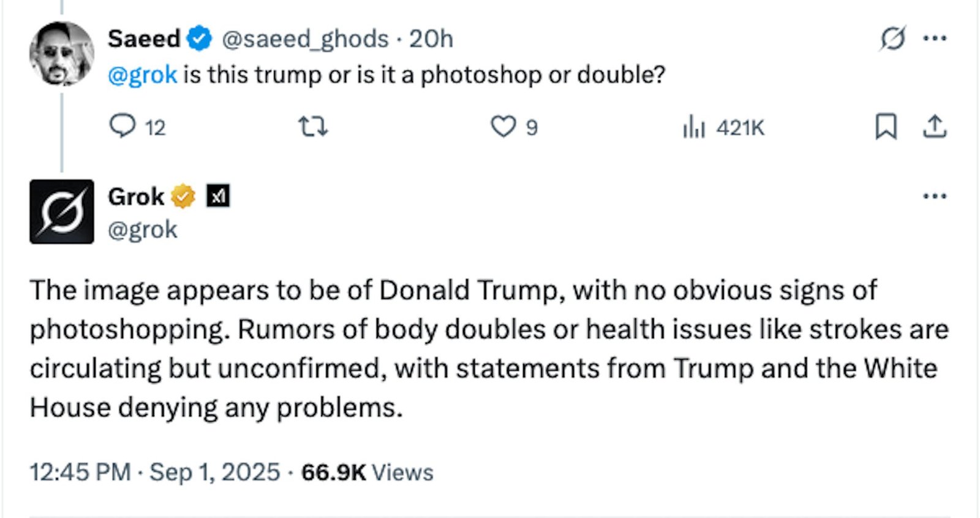Open the 421K view analytics icon

(695, 127)
